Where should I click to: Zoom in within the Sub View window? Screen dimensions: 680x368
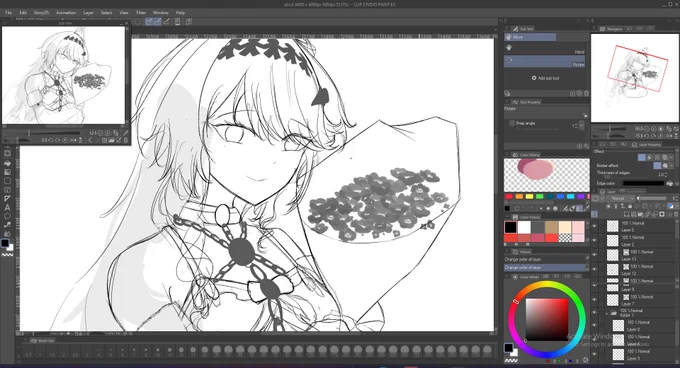pyautogui.click(x=108, y=133)
